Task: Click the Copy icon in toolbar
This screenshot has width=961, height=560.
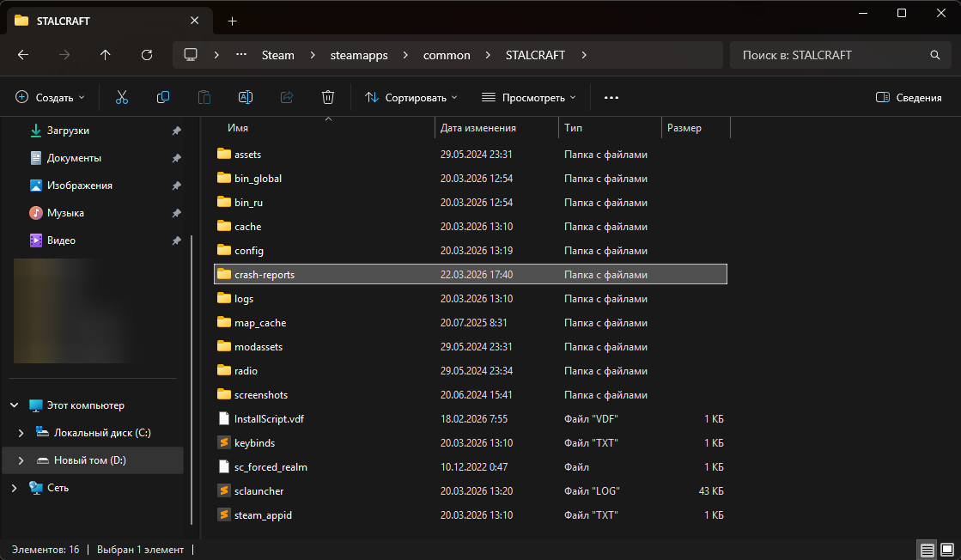Action: (162, 98)
